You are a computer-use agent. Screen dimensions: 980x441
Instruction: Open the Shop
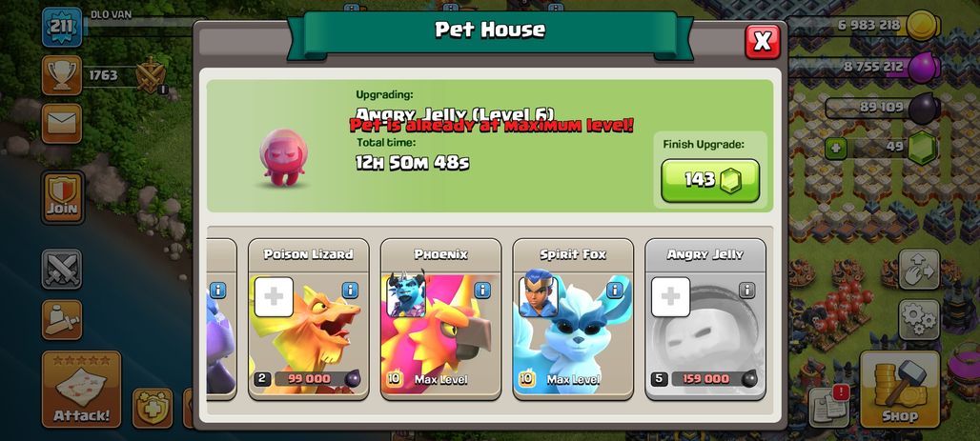tap(900, 390)
